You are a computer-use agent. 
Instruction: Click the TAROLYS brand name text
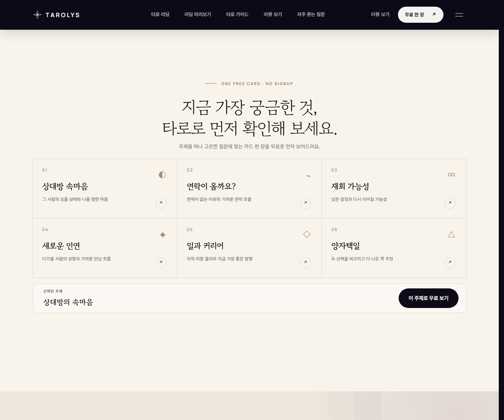point(63,15)
